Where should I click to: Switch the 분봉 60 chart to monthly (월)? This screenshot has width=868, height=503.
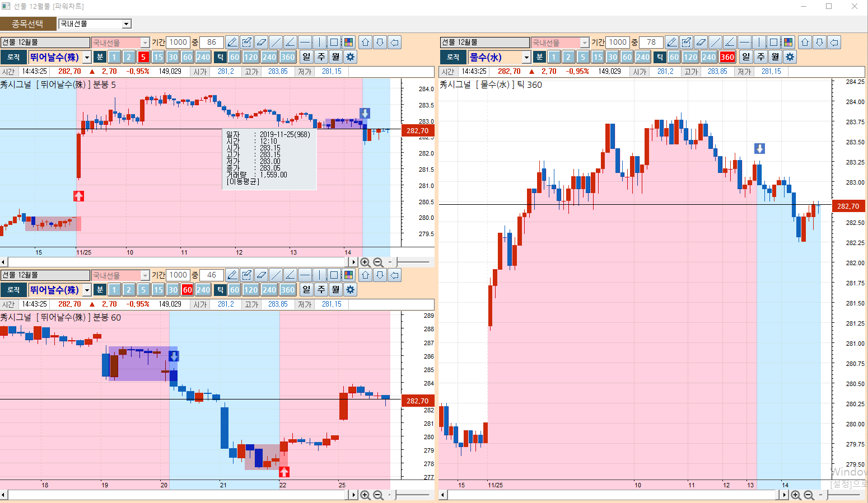pyautogui.click(x=335, y=290)
